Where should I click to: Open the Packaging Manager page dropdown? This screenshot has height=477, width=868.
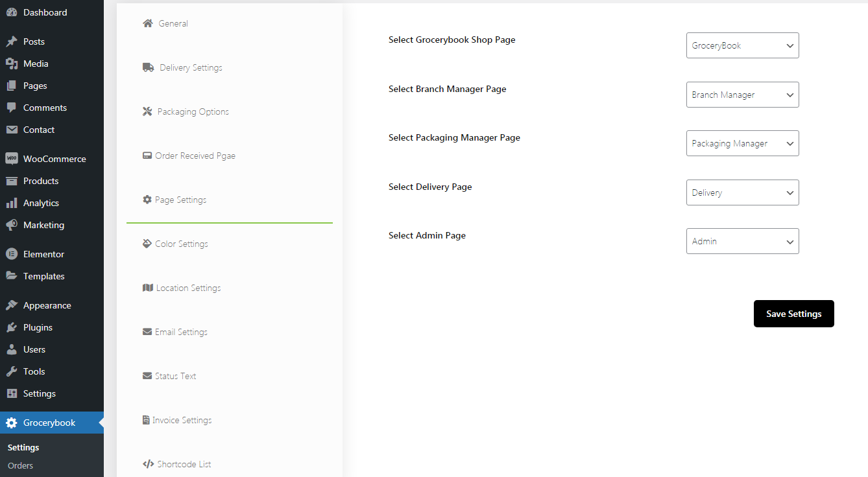tap(742, 144)
